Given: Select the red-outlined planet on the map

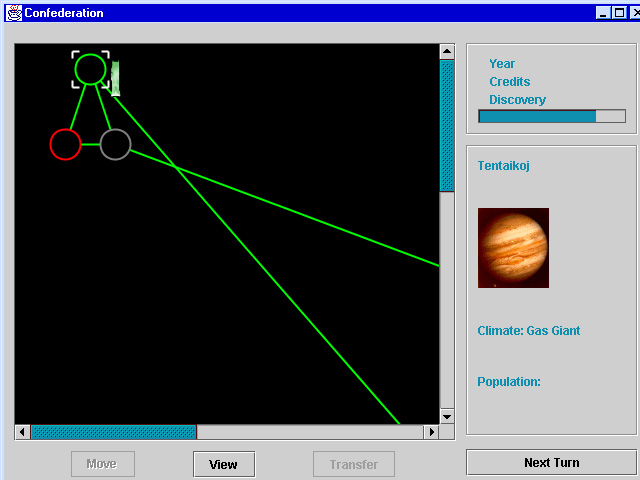Looking at the screenshot, I should 65,144.
